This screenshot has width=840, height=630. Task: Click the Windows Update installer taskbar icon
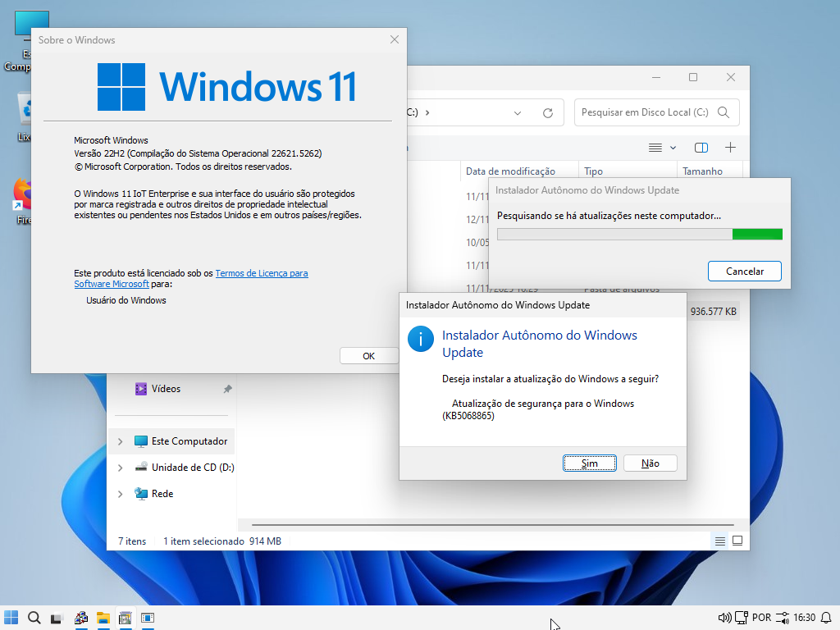[x=126, y=618]
